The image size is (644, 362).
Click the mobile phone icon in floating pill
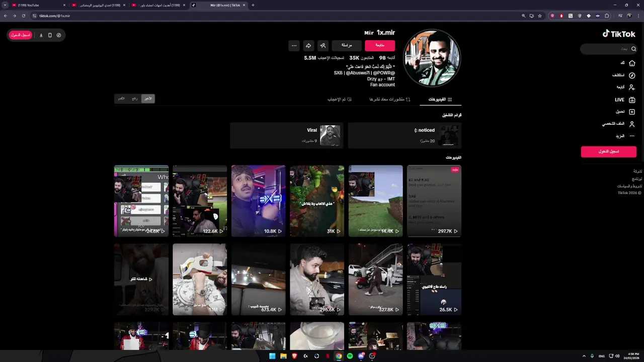pos(50,35)
